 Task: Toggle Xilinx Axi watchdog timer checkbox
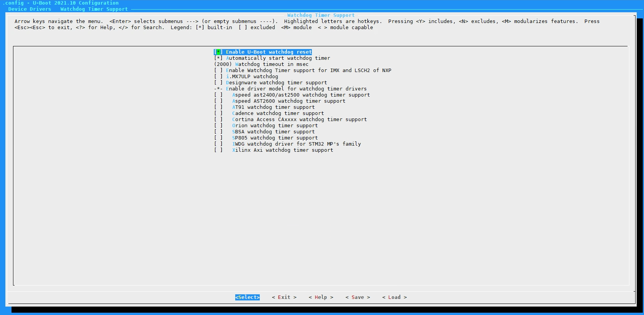218,150
